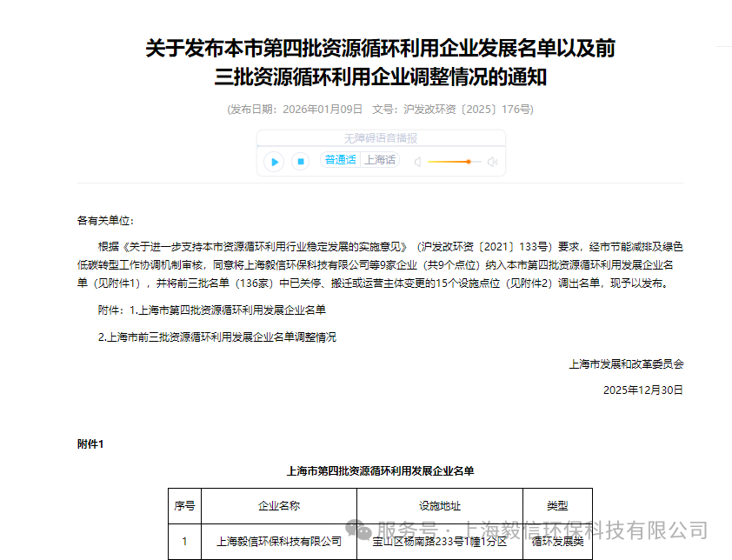
Task: Click the 企业名称 table column header
Action: tap(278, 506)
